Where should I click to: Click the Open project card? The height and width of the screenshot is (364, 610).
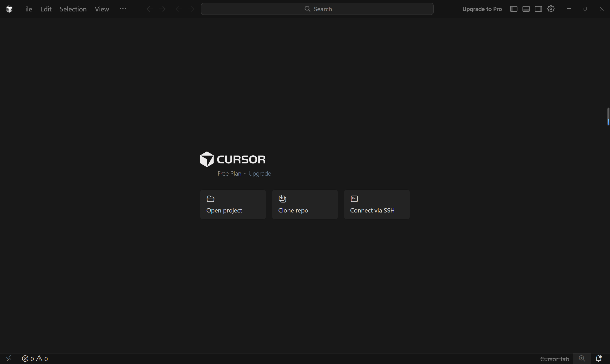[233, 204]
